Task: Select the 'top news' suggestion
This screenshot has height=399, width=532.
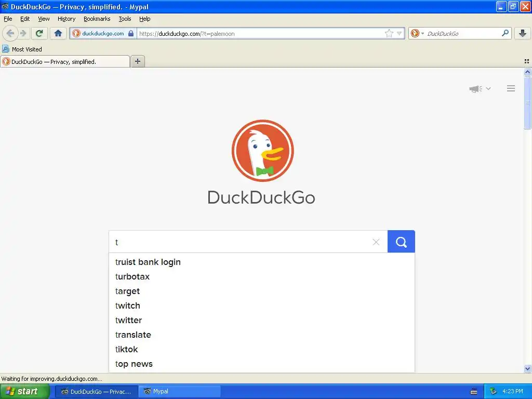Action: pos(262,364)
